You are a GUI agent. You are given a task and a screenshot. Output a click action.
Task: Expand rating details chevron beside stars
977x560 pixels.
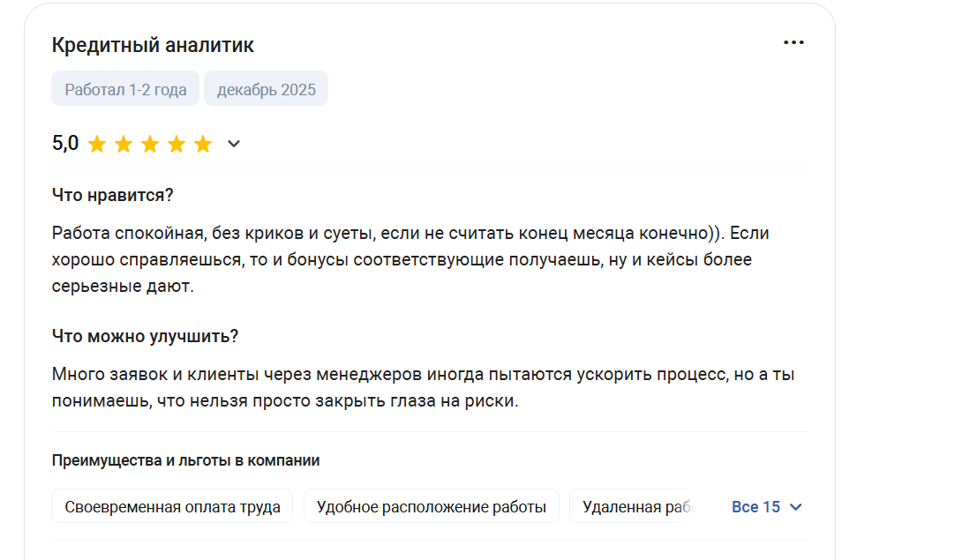pos(234,145)
